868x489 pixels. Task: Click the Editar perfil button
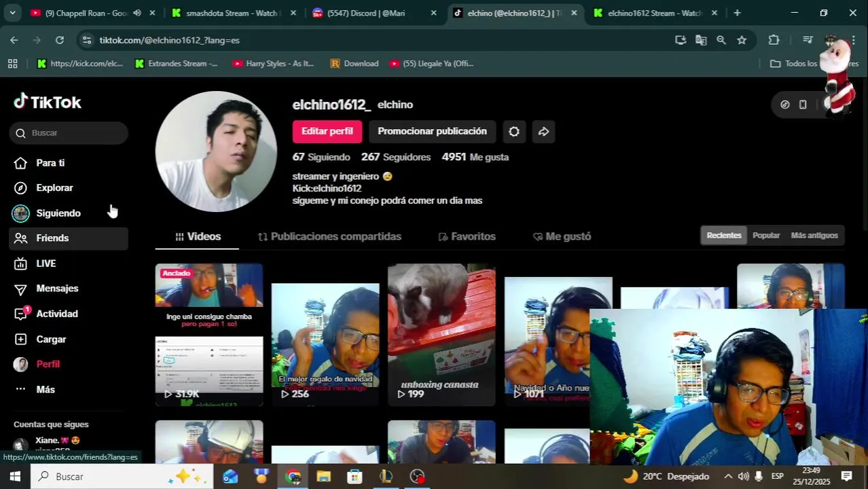click(x=327, y=131)
